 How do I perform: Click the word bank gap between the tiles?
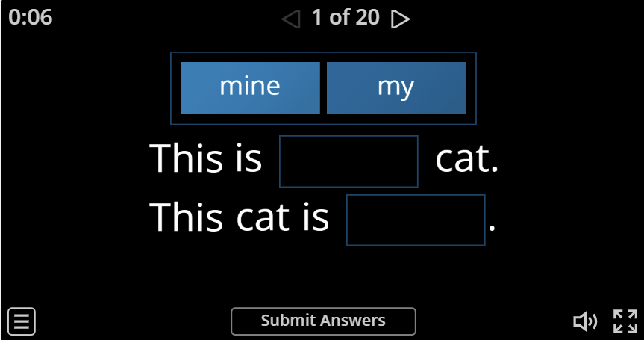[323, 88]
